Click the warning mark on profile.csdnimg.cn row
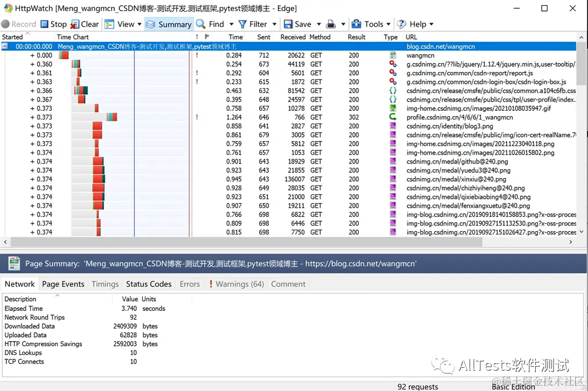 coord(197,117)
